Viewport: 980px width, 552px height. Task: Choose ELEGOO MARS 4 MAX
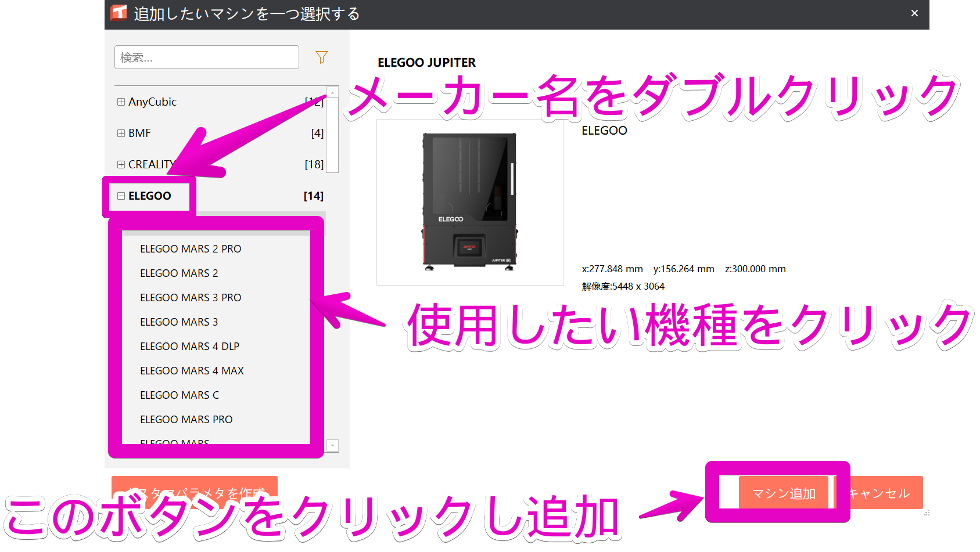192,370
